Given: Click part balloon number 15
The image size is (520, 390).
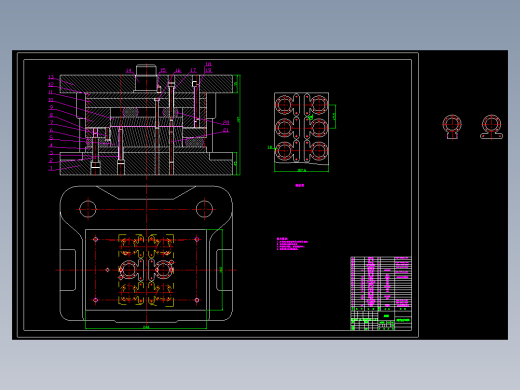Looking at the screenshot, I should tap(163, 70).
